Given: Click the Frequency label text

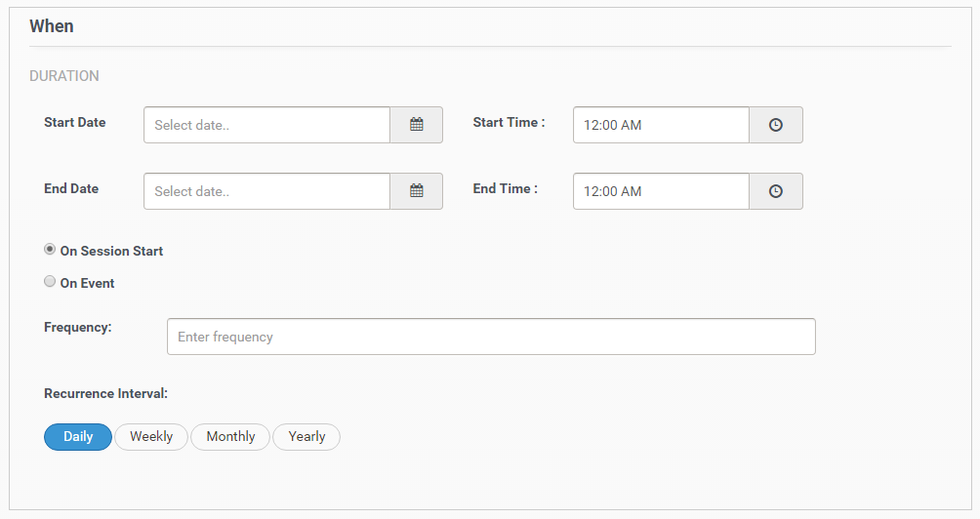Looking at the screenshot, I should (78, 328).
